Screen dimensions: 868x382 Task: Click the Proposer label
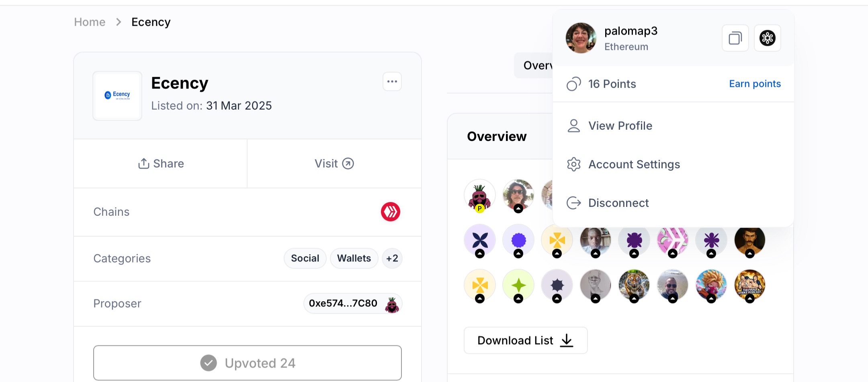117,304
